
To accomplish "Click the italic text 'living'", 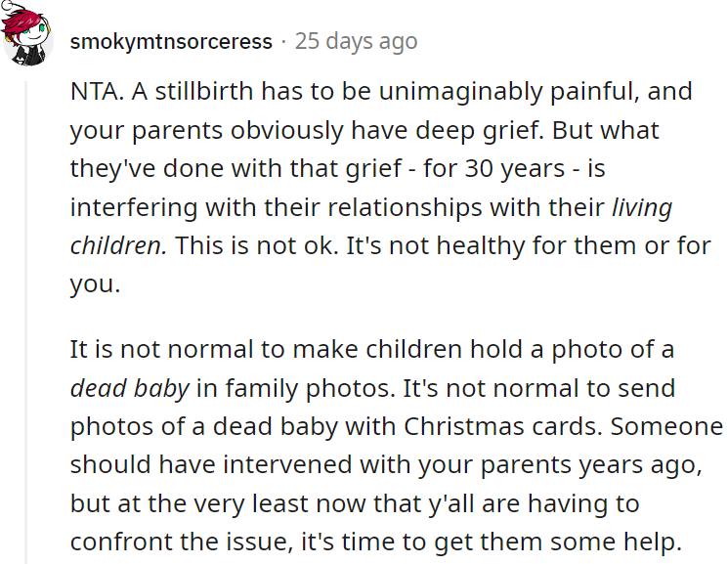I will tap(642, 207).
